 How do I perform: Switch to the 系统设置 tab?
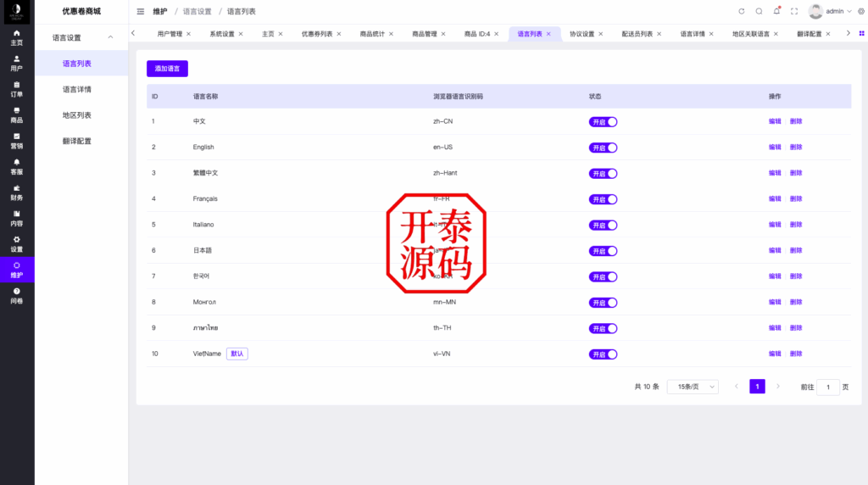(x=221, y=34)
